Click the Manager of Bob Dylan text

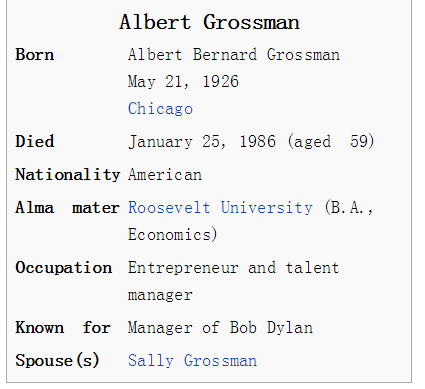[220, 328]
